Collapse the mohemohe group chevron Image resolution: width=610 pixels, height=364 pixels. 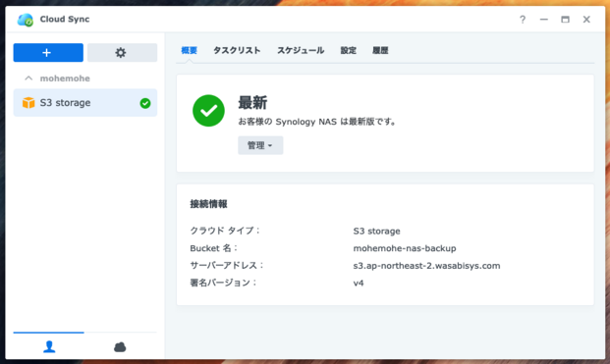(28, 78)
